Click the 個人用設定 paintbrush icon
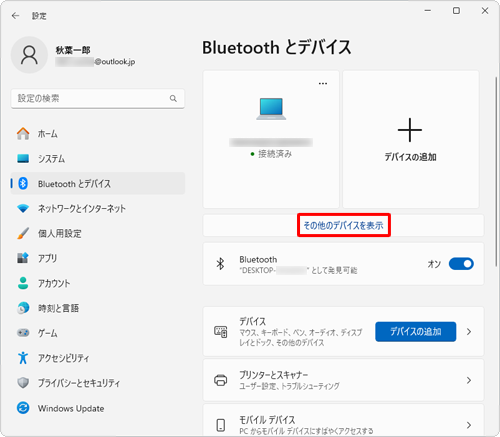The width and height of the screenshot is (500, 437). [23, 233]
